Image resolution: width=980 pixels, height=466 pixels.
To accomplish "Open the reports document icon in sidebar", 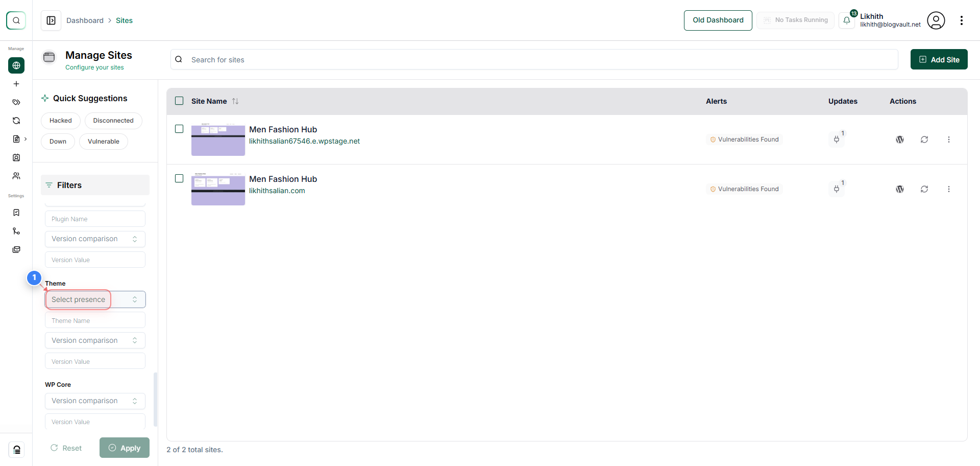I will click(16, 139).
